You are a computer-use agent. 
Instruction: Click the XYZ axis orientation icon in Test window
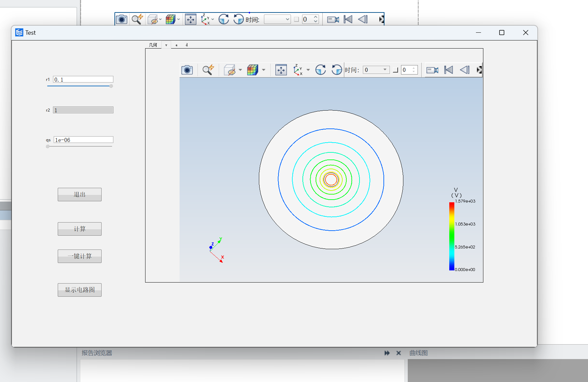[298, 70]
